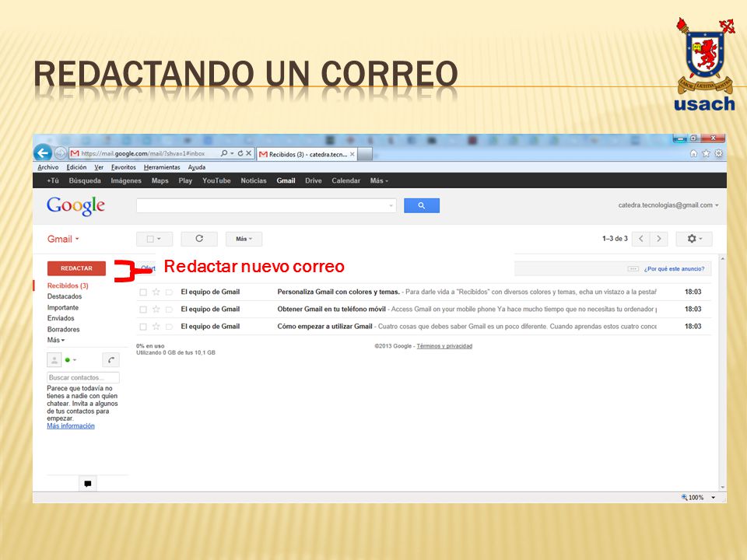Click the Buscar contactos field

click(83, 378)
